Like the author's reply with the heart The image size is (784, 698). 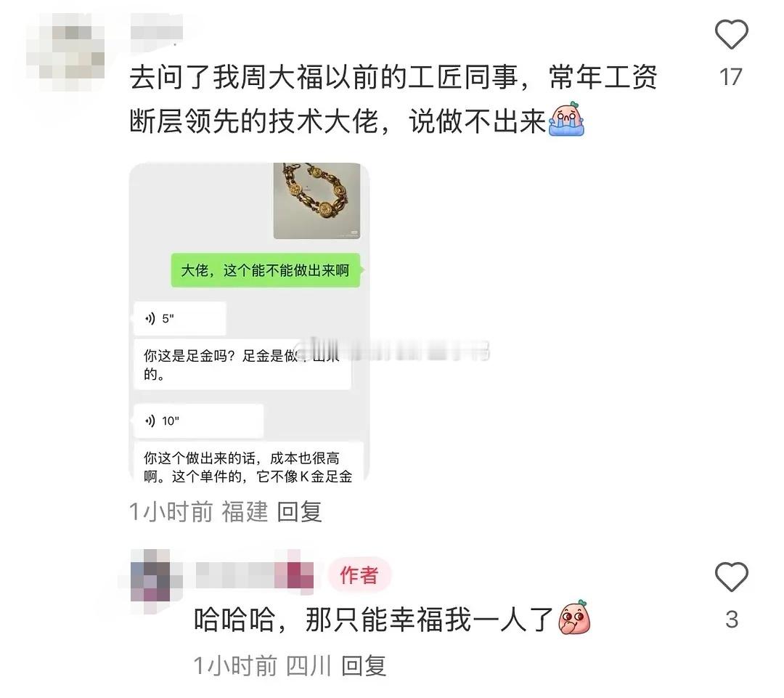[x=731, y=577]
